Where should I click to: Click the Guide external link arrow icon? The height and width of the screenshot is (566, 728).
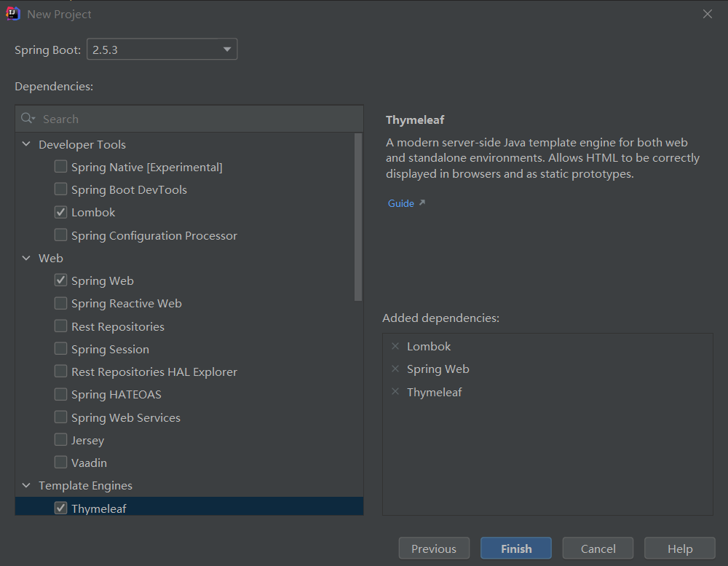(x=422, y=203)
